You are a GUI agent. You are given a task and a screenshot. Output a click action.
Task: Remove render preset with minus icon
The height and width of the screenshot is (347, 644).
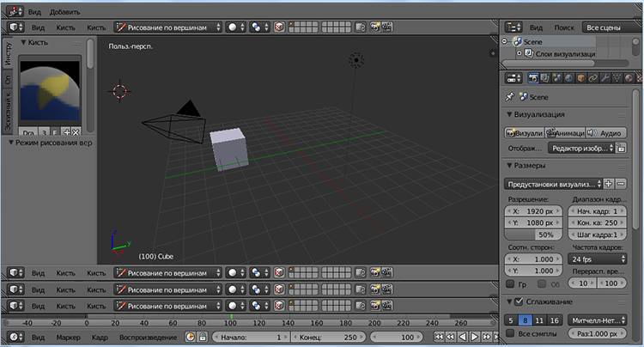pos(620,184)
